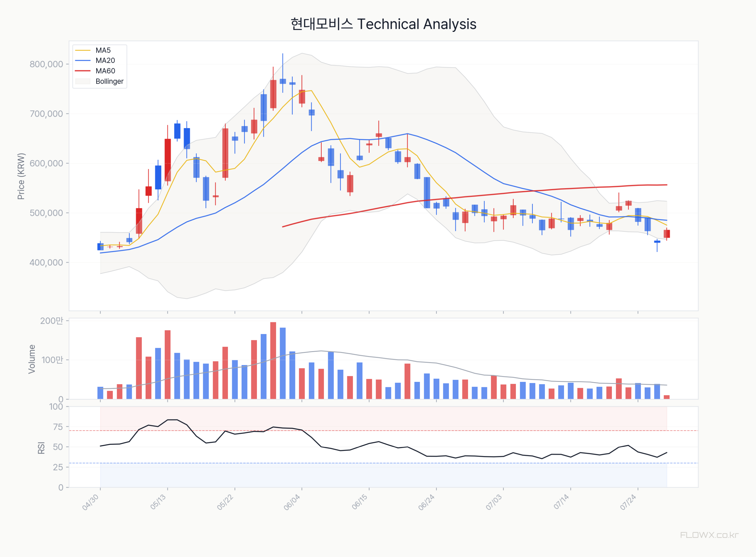
Task: Click the 07/03 date label
Action: [x=494, y=502]
